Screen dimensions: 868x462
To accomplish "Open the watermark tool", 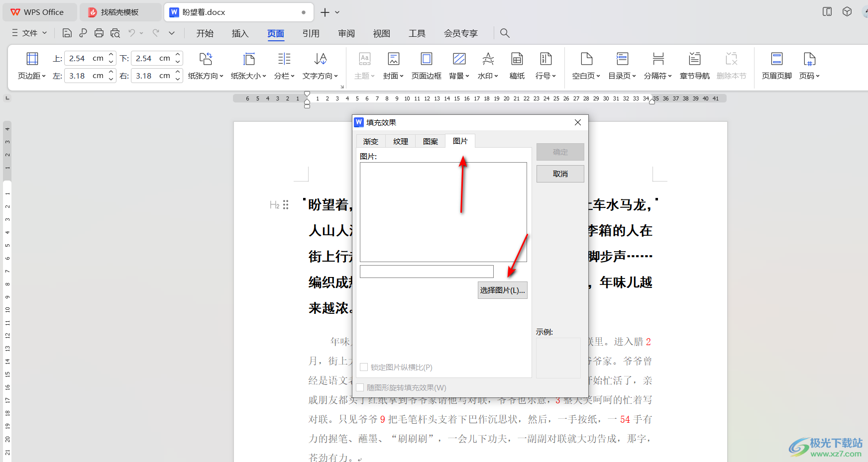I will (488, 66).
